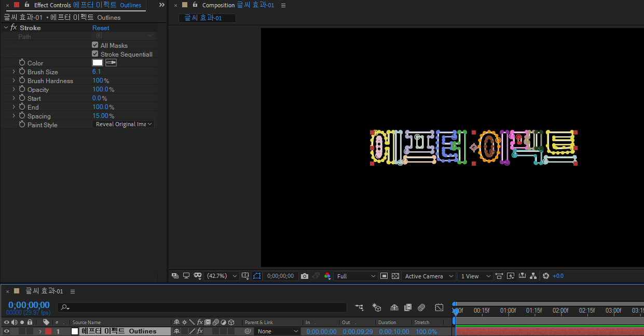The width and height of the screenshot is (644, 336).
Task: Expand the Brush Size property
Action: coord(14,72)
